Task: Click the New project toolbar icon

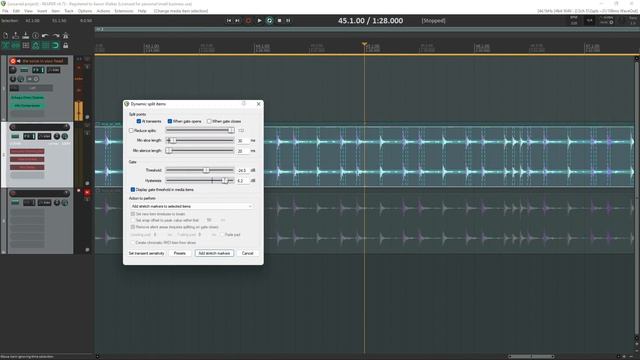Action: 6,36
